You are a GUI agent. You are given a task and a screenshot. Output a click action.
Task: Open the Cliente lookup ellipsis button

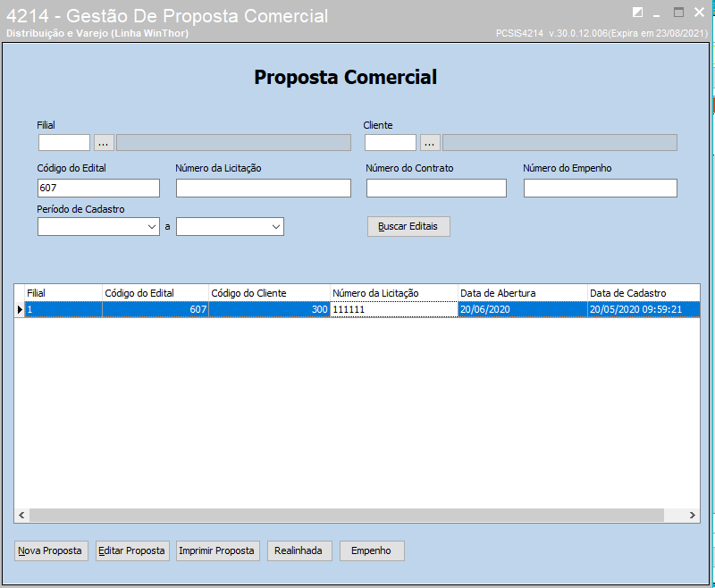(430, 142)
